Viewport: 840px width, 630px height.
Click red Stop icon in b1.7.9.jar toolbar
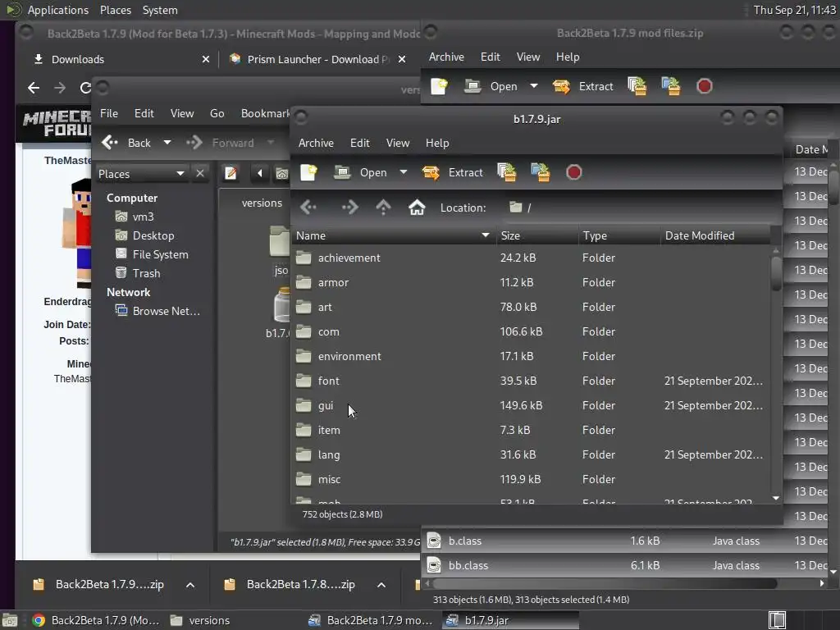pyautogui.click(x=573, y=172)
